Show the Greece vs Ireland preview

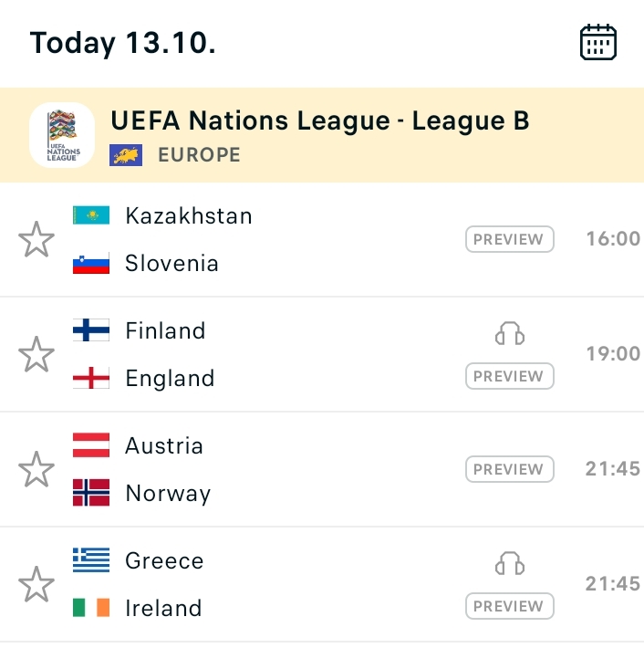pyautogui.click(x=510, y=606)
